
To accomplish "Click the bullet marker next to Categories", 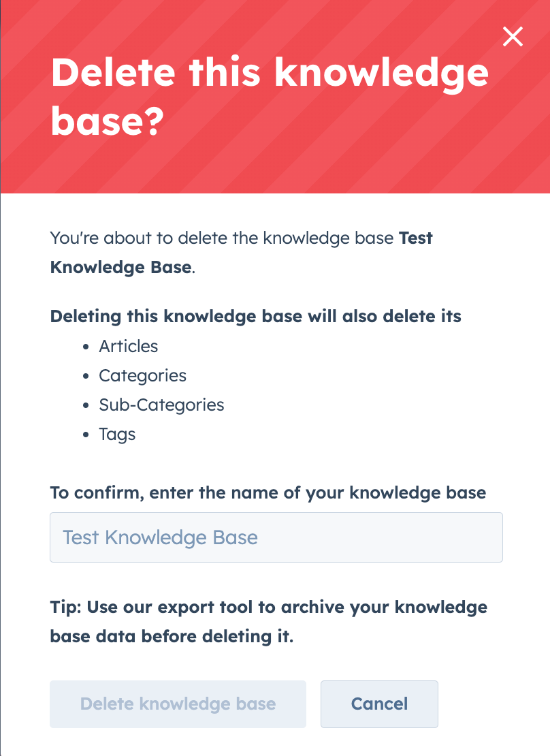I will (x=84, y=376).
